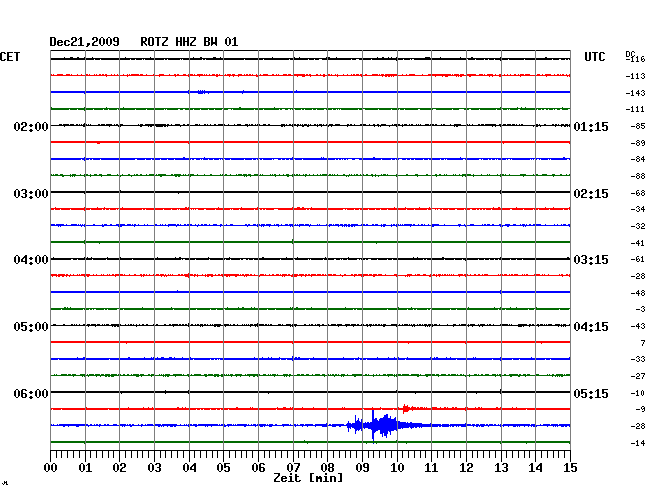The width and height of the screenshot is (650, 494).
Task: Click the DC offset value -85
Action: [638, 126]
